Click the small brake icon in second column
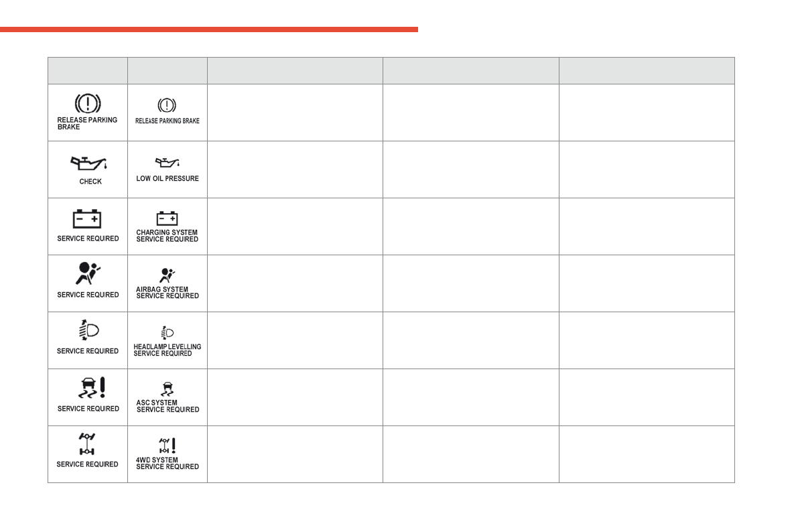 pyautogui.click(x=167, y=106)
